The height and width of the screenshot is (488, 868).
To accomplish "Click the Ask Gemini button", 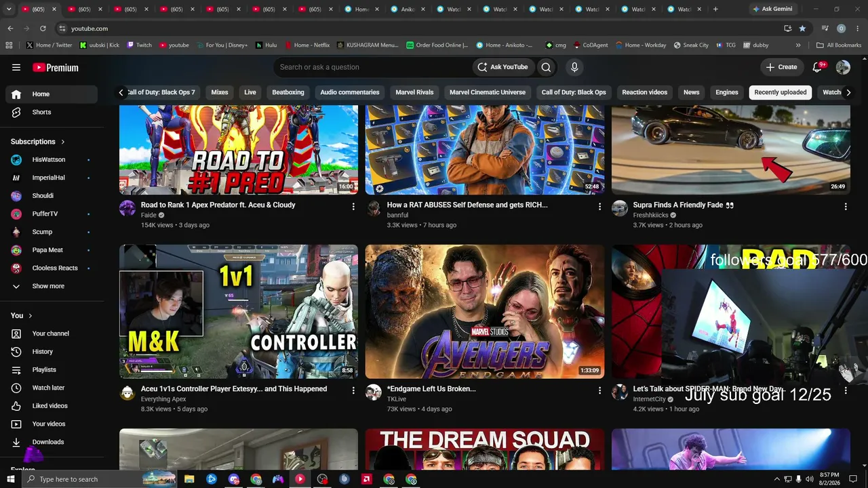I will tap(772, 9).
